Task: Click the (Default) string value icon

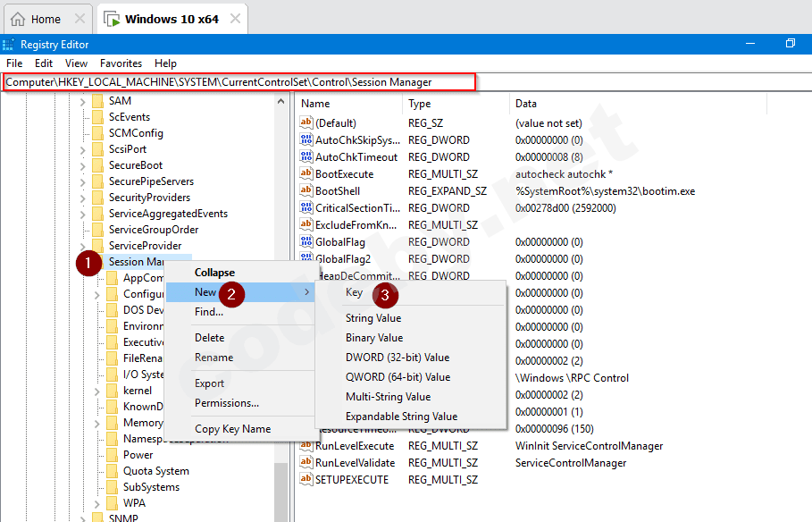Action: click(x=306, y=123)
